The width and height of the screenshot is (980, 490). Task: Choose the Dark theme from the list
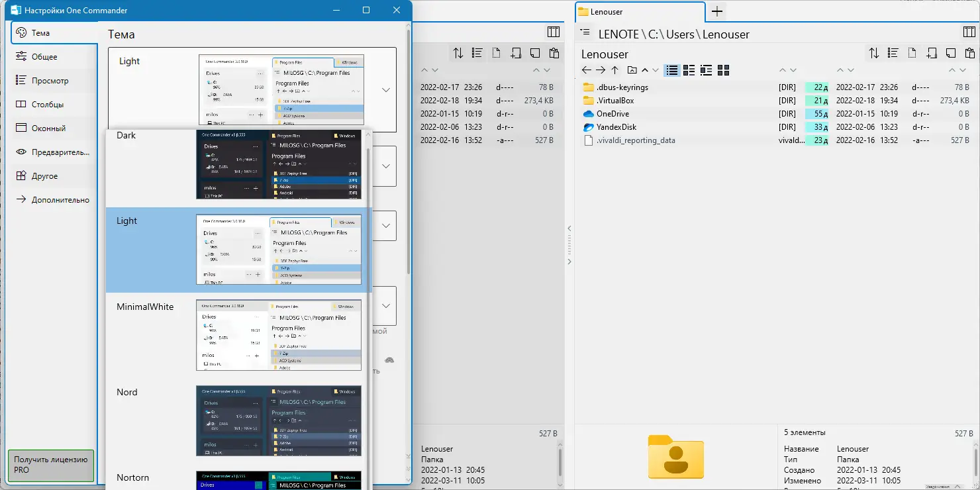236,164
